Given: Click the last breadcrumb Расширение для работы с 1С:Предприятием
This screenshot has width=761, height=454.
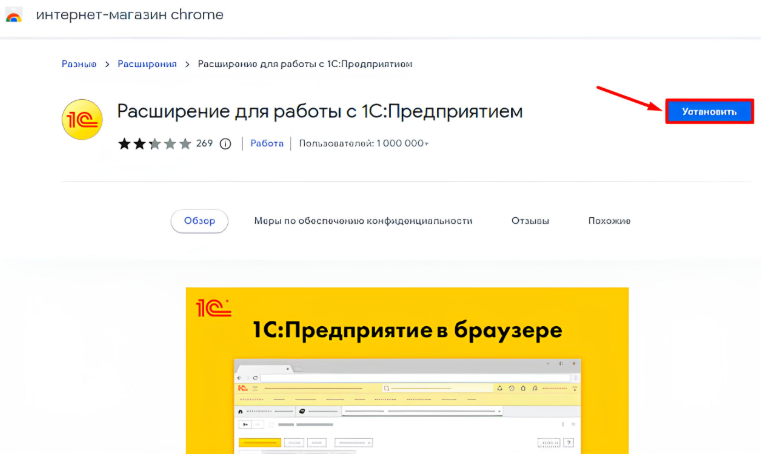Looking at the screenshot, I should (x=305, y=64).
